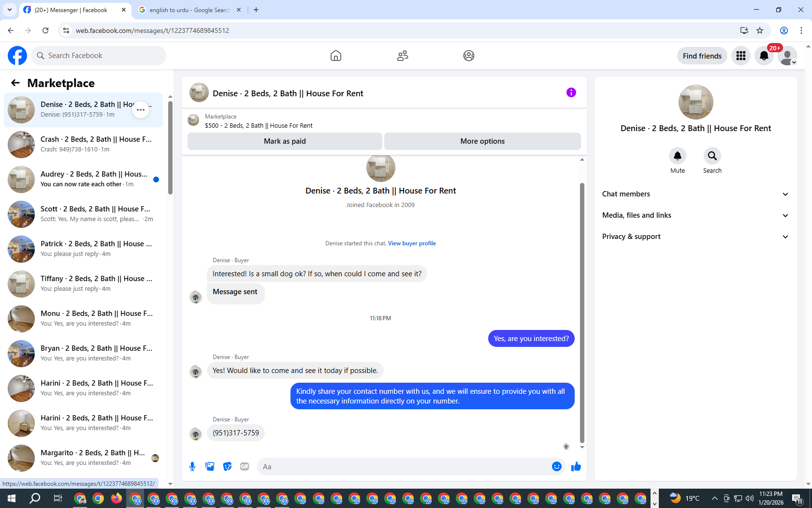
Task: Open the taskbar clock showing 11:23 PM
Action: tap(771, 498)
